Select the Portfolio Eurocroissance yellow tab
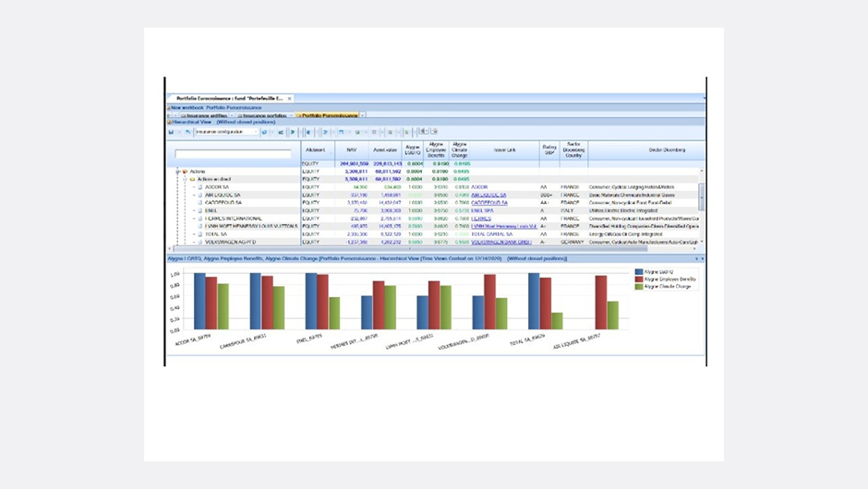 (x=329, y=115)
